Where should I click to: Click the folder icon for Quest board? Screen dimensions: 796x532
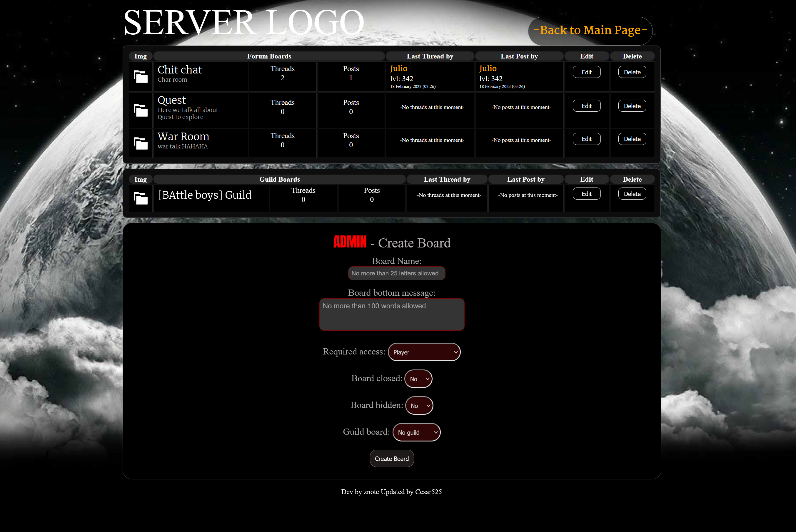point(141,110)
